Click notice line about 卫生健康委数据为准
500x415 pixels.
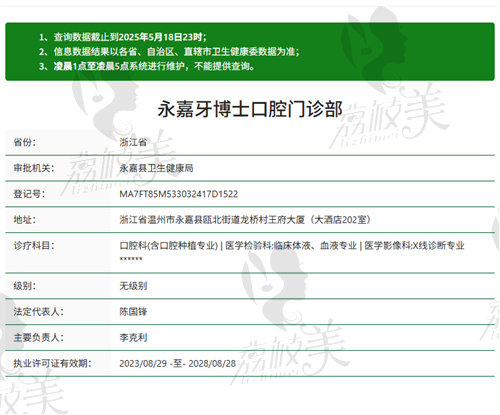coord(169,52)
